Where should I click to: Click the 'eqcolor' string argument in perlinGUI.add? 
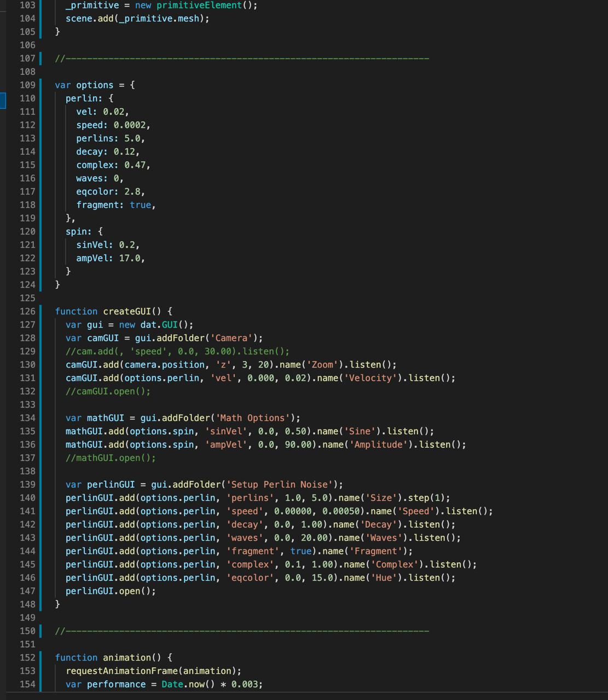click(x=250, y=577)
